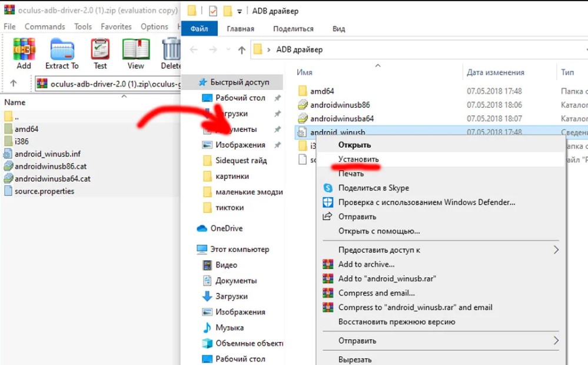Screen dimensions: 588x365
Task: Switch to the Поделиться ribbon tab
Action: (x=293, y=28)
